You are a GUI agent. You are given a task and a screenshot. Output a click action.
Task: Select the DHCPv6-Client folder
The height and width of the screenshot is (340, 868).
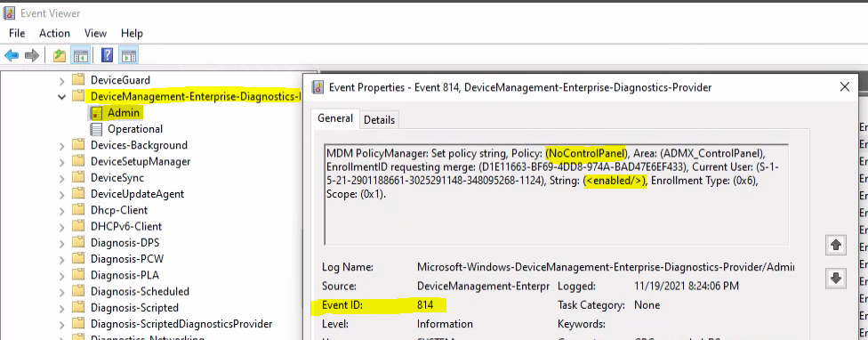point(125,226)
